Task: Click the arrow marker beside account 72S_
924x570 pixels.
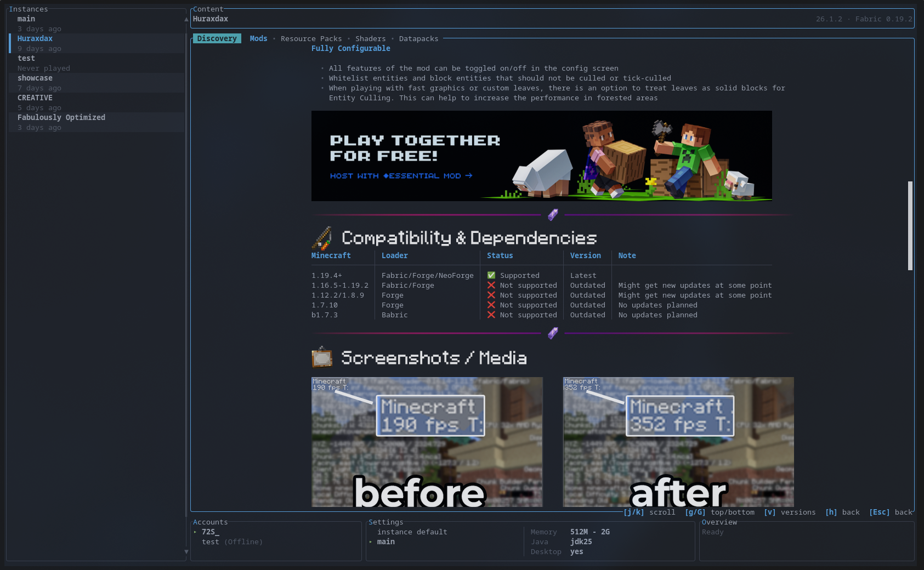Action: [x=195, y=532]
